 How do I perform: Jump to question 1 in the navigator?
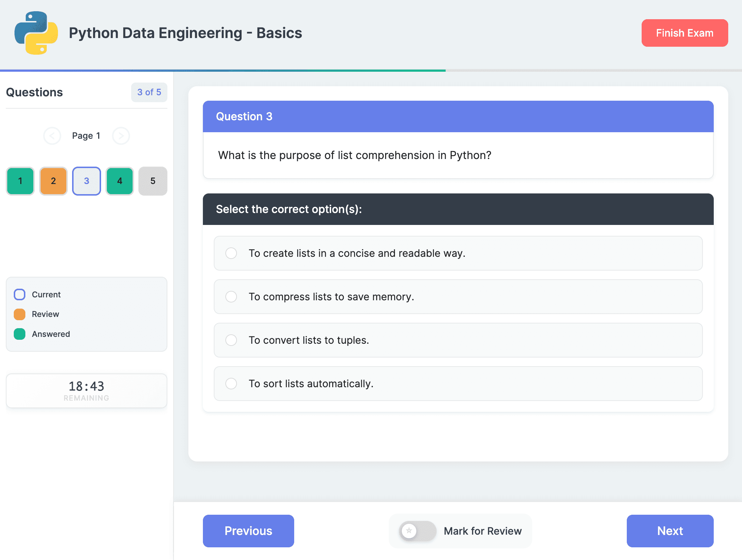[x=20, y=181]
